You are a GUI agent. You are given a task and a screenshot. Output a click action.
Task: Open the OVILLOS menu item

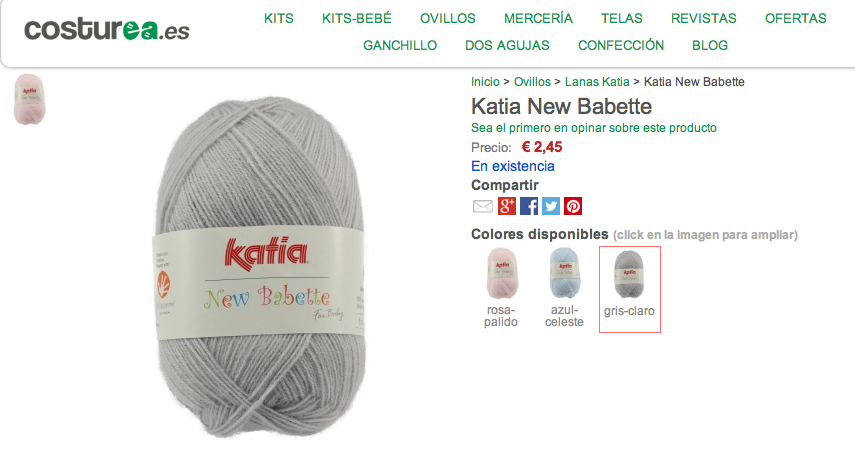click(x=448, y=19)
